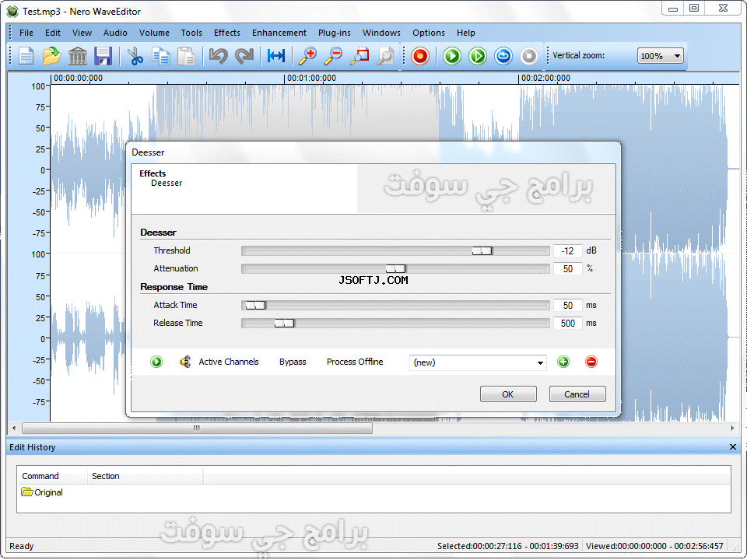This screenshot has width=747, height=560.
Task: Click the waveform scrollbar left arrow
Action: [14, 429]
